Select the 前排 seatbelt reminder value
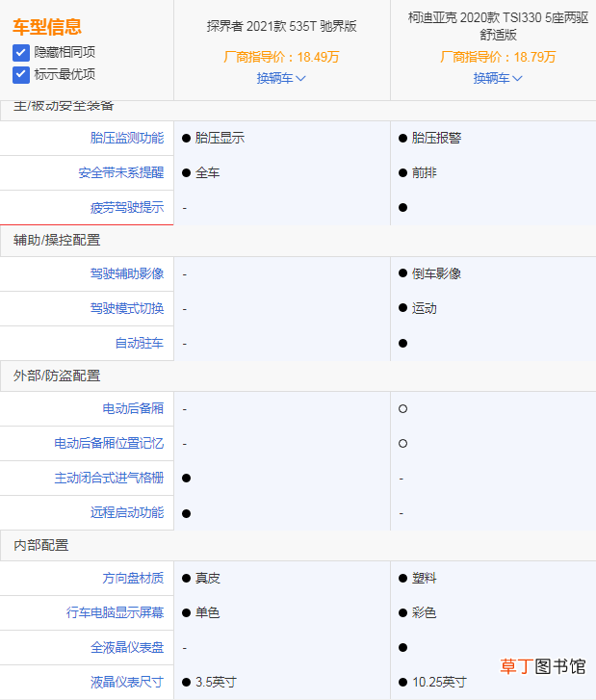 pyautogui.click(x=424, y=172)
